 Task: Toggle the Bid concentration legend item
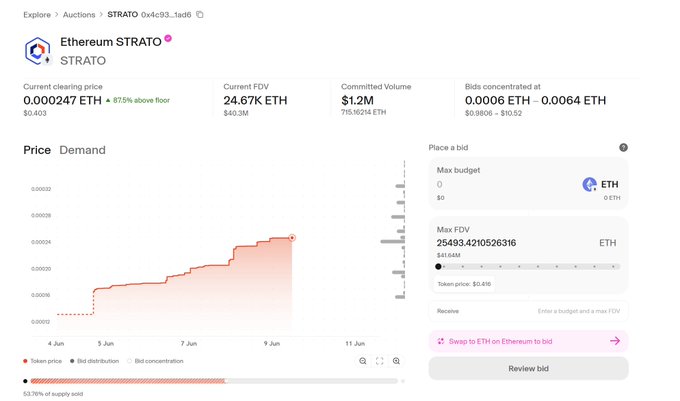[x=155, y=361]
